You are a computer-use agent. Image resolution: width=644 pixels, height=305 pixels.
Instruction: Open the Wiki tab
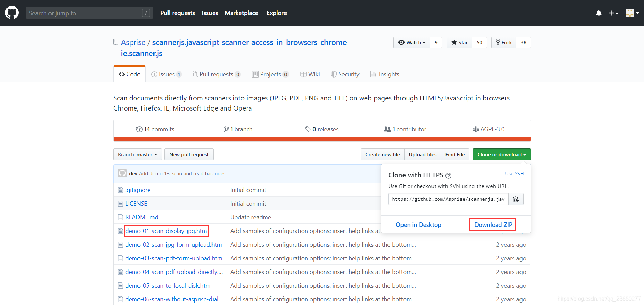(310, 74)
